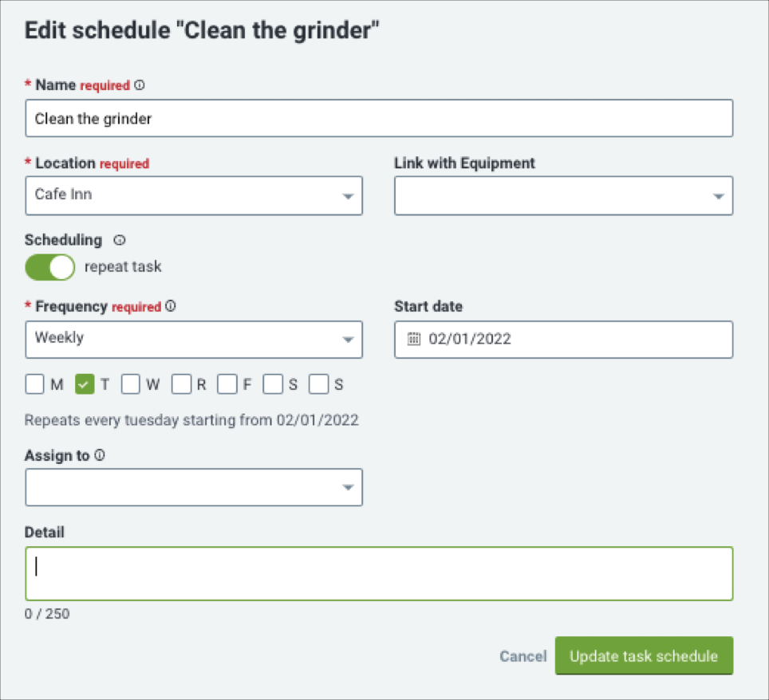769x700 pixels.
Task: Click the Scheduling info icon
Action: [x=119, y=240]
